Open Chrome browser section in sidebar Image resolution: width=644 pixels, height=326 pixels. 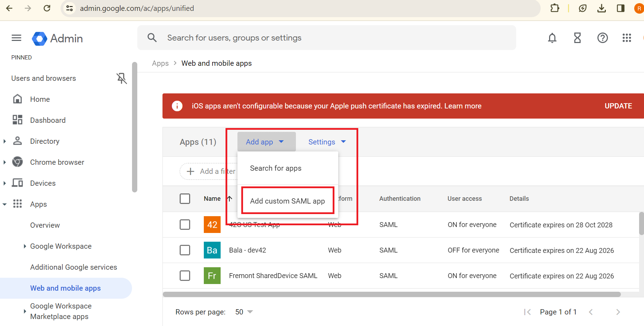(57, 162)
